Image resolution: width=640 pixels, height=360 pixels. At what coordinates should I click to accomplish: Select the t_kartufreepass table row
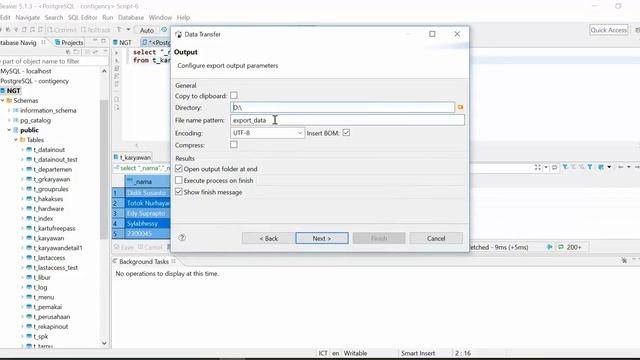(x=54, y=228)
